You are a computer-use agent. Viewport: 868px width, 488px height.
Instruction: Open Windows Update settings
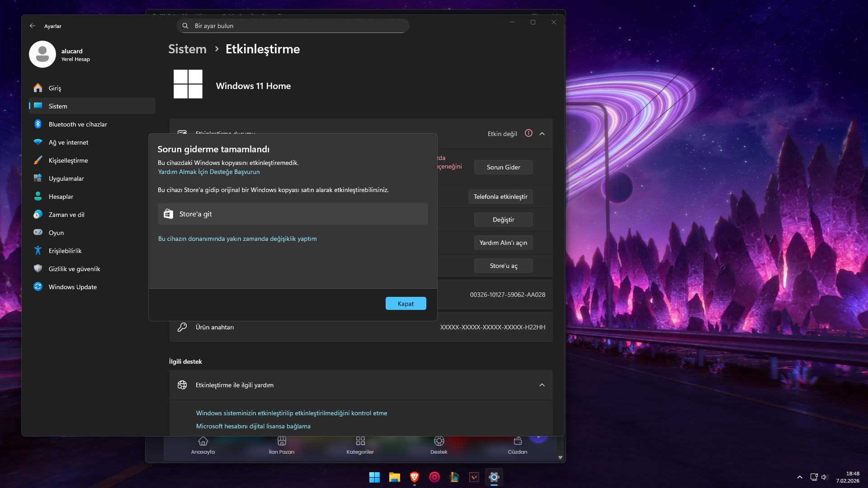pos(92,286)
